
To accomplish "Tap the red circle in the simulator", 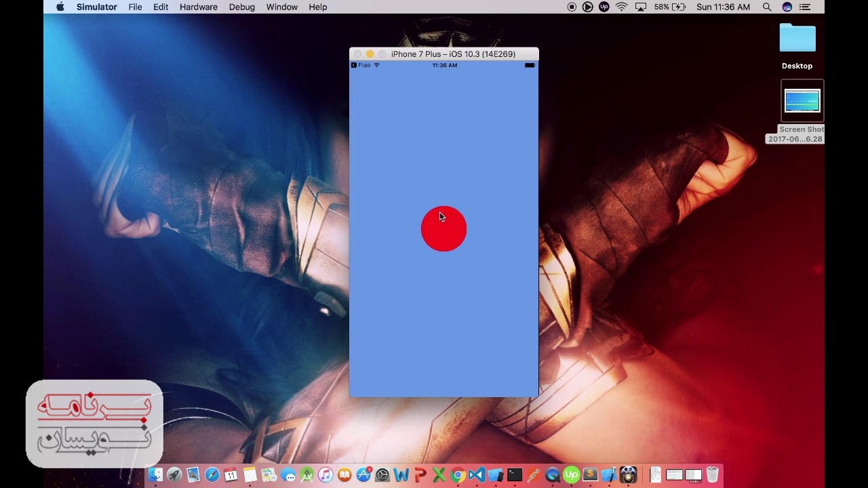I will tap(443, 229).
